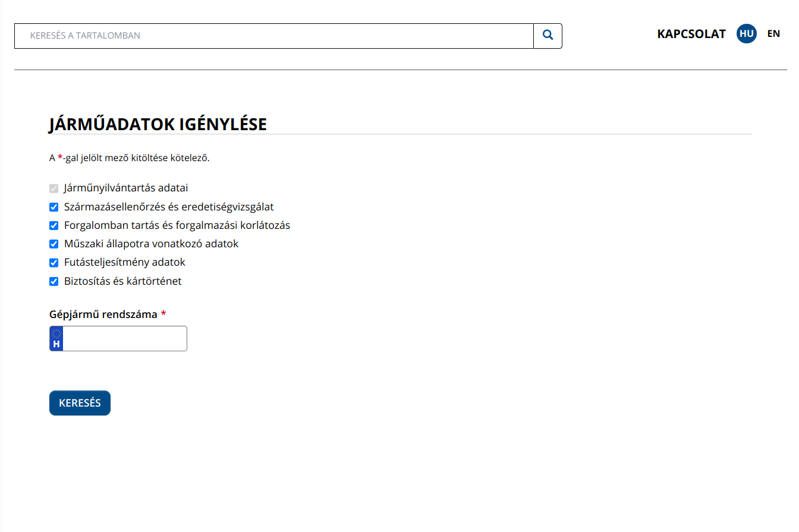Toggle the Futásteljesítmény adatok checkbox

coord(54,263)
